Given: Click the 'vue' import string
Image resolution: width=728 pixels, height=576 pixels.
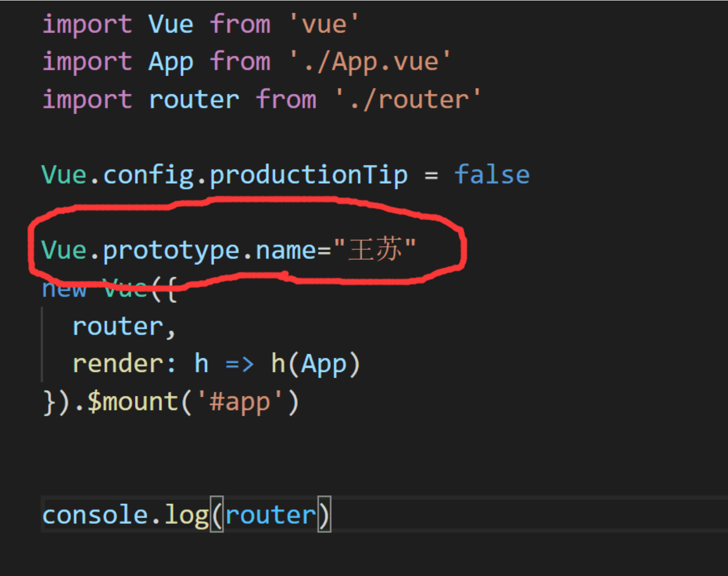Looking at the screenshot, I should click(324, 24).
